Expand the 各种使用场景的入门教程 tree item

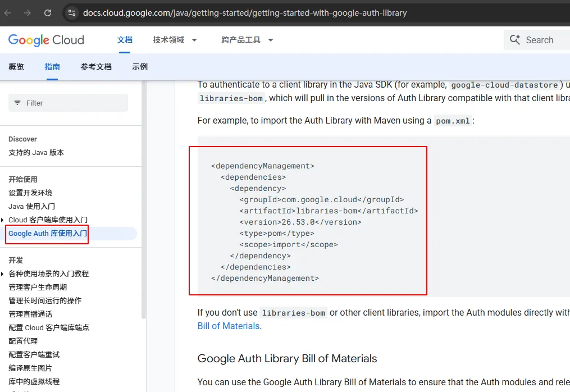click(3, 274)
